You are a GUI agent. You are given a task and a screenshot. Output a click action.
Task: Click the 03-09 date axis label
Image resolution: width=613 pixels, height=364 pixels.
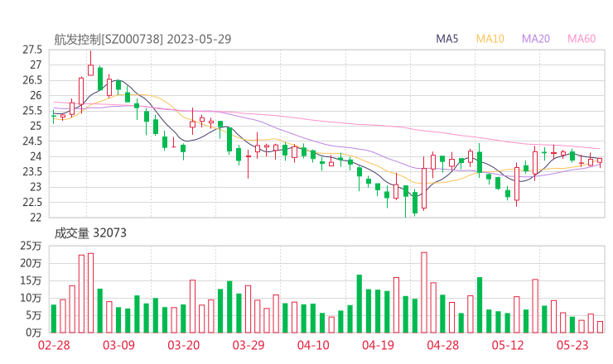tap(118, 345)
